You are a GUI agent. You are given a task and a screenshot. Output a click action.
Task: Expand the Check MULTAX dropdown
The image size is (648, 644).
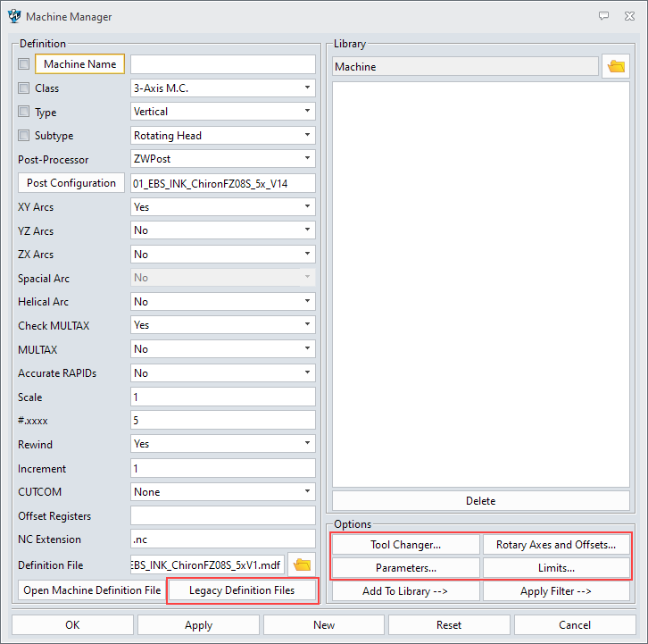(x=223, y=325)
